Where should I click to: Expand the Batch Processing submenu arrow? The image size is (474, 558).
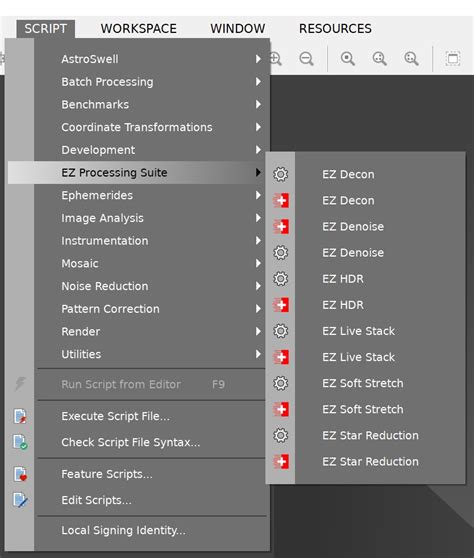tap(258, 82)
